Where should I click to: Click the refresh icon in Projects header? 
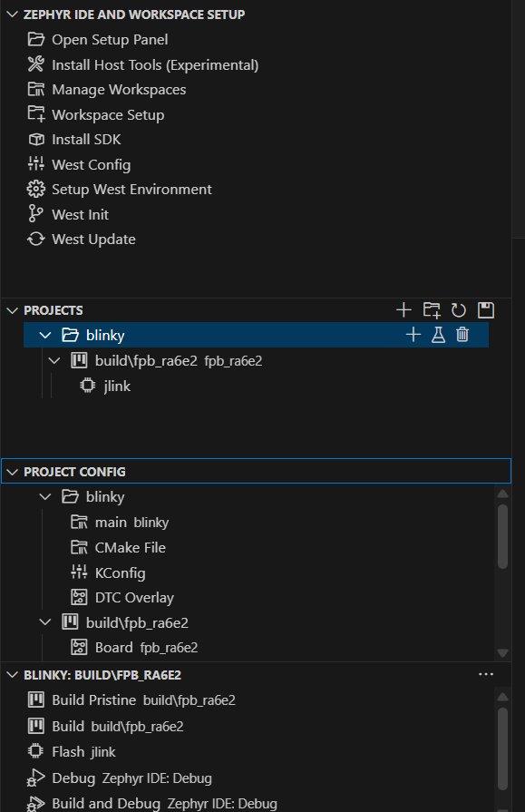coord(459,310)
